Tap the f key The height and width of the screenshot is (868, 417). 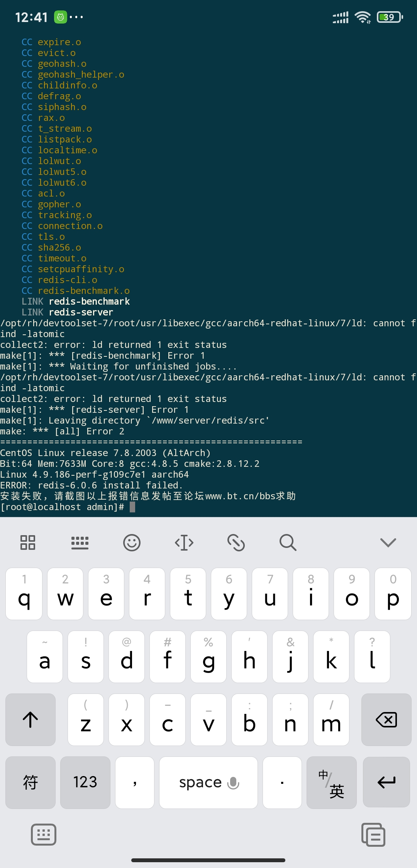(x=168, y=657)
